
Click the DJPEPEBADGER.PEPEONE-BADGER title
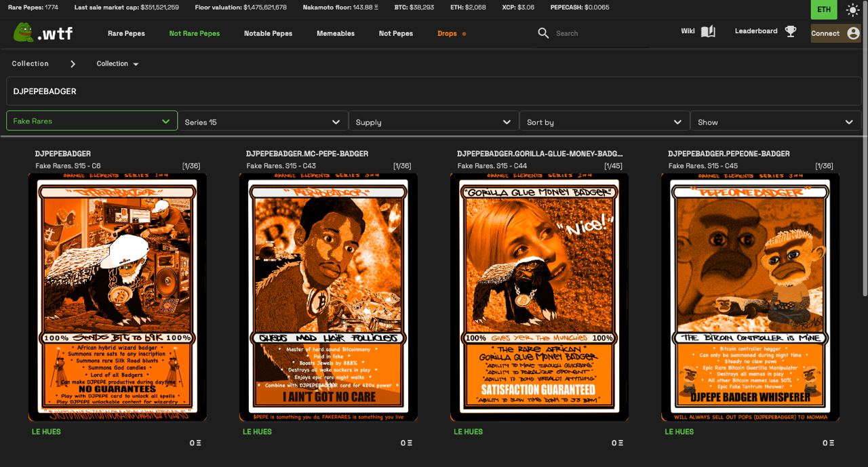(729, 154)
